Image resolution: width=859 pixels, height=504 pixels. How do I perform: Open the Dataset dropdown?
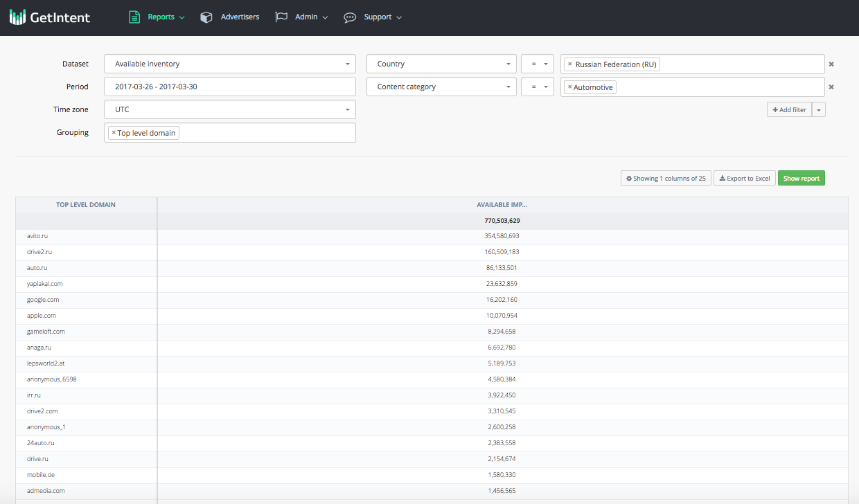229,64
